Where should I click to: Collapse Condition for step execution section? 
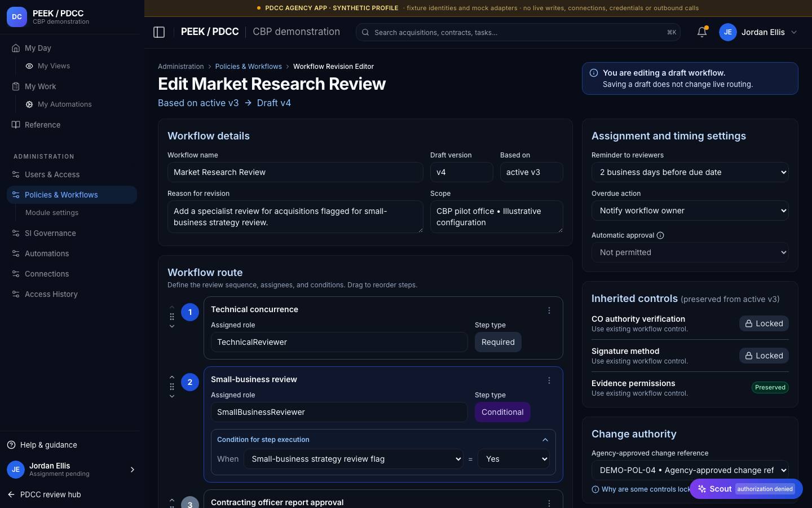(x=545, y=440)
